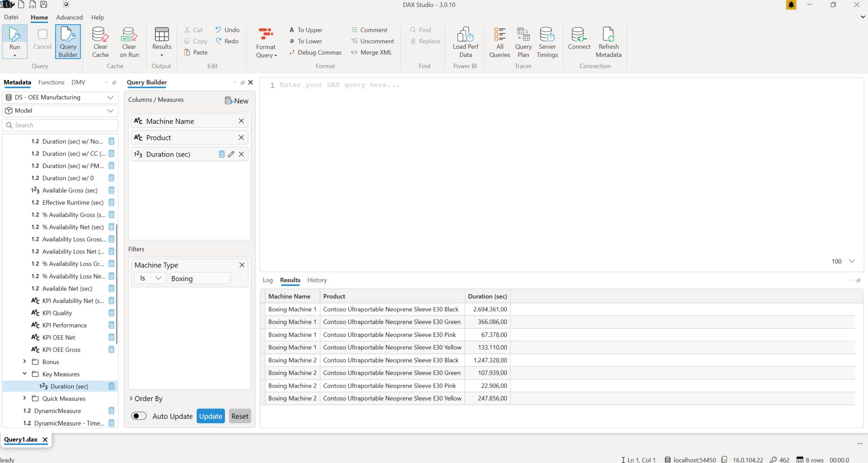The height and width of the screenshot is (463, 868).
Task: Enable the Query Plan trace
Action: tap(523, 42)
